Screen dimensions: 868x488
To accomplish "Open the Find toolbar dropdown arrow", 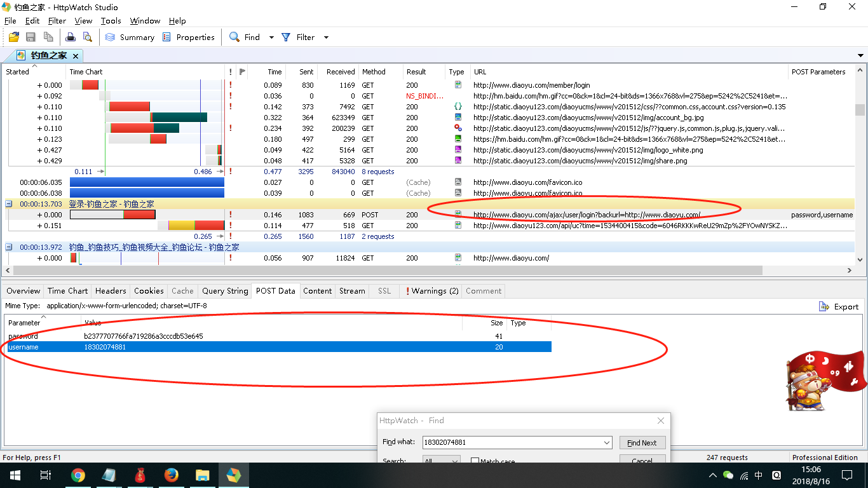I will 271,37.
